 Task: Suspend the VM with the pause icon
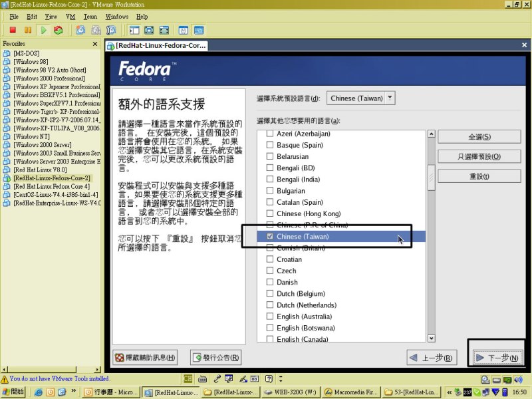click(x=28, y=30)
